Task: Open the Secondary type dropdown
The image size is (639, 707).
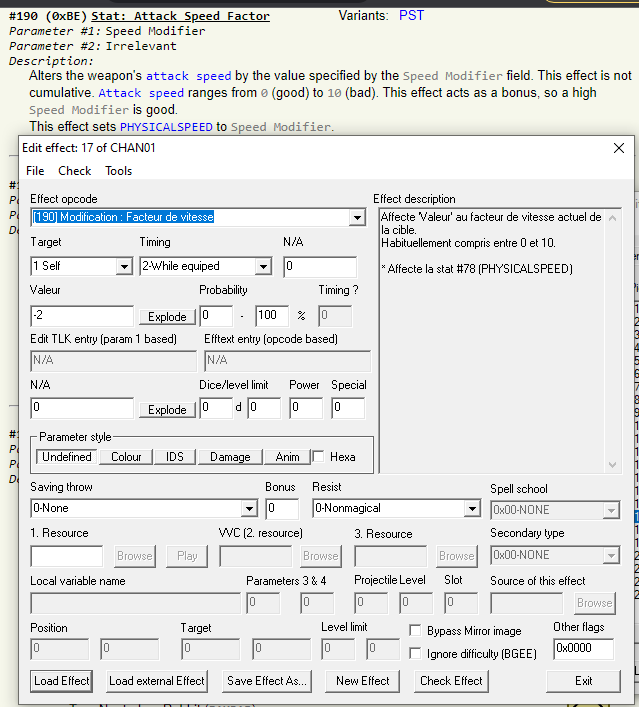Action: coord(611,556)
